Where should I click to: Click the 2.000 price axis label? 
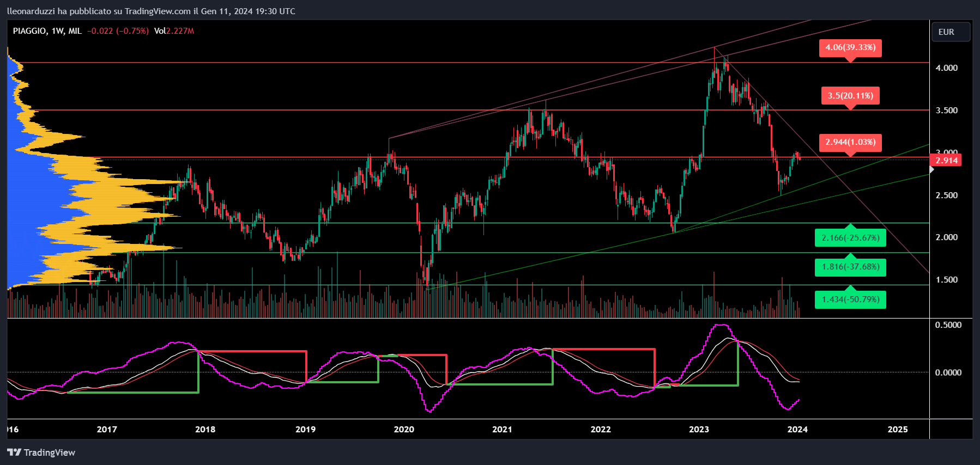pyautogui.click(x=947, y=237)
